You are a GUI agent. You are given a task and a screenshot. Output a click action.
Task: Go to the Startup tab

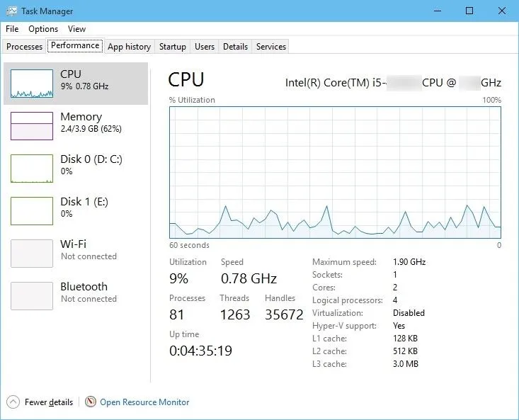pos(173,47)
